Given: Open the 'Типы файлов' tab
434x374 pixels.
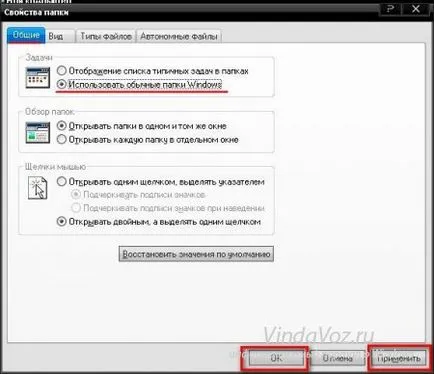Looking at the screenshot, I should [x=106, y=36].
